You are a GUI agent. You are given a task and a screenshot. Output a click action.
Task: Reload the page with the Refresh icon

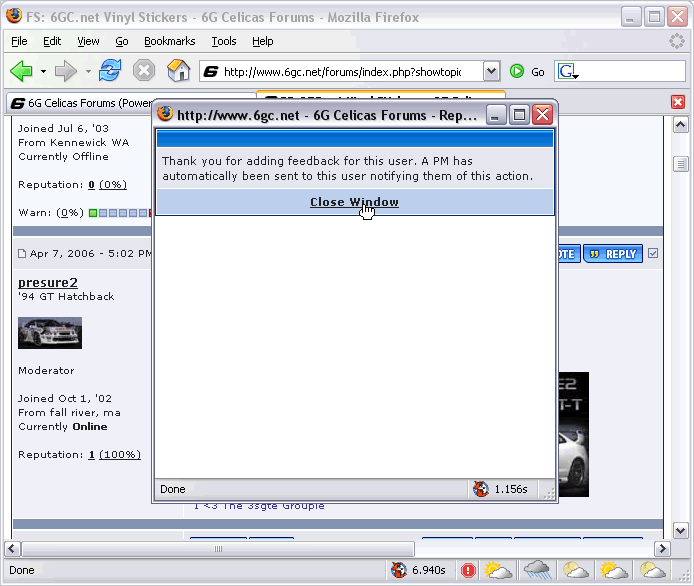(110, 70)
